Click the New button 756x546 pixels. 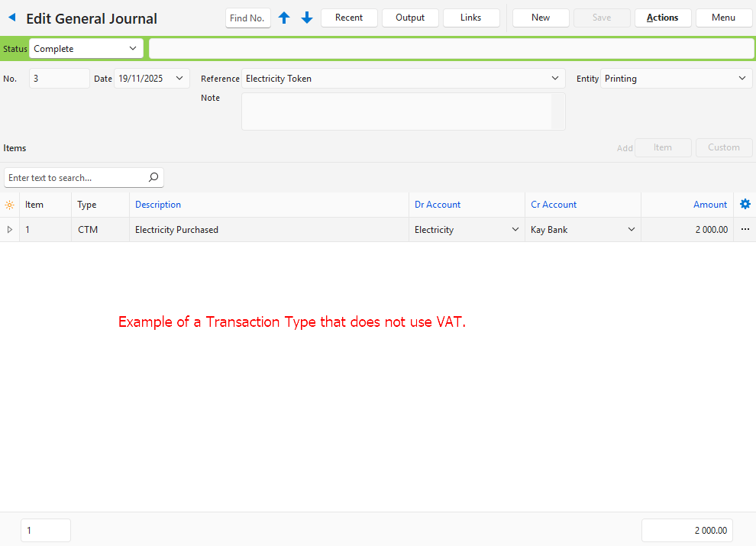541,18
